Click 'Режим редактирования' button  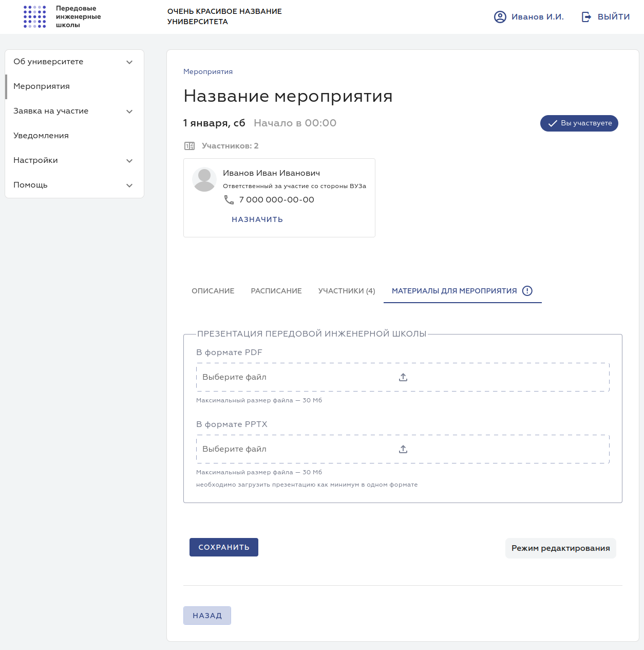point(561,548)
